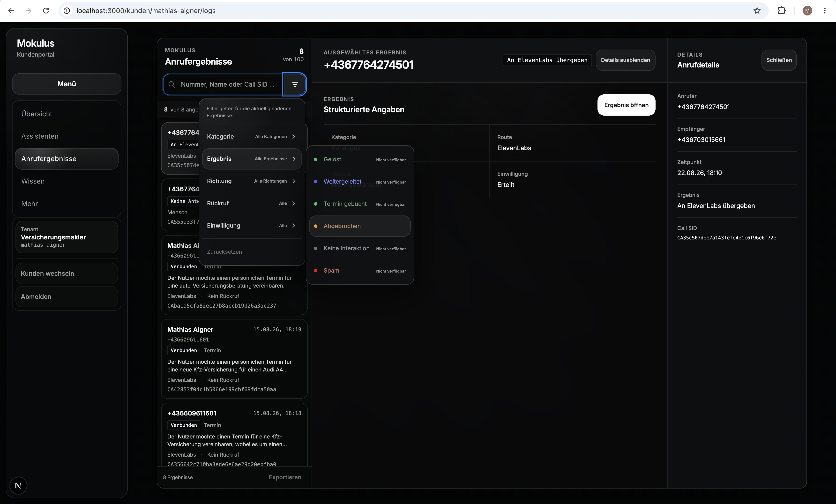Click the Empfänger number +436703015661
Image resolution: width=836 pixels, height=504 pixels.
[x=701, y=140]
